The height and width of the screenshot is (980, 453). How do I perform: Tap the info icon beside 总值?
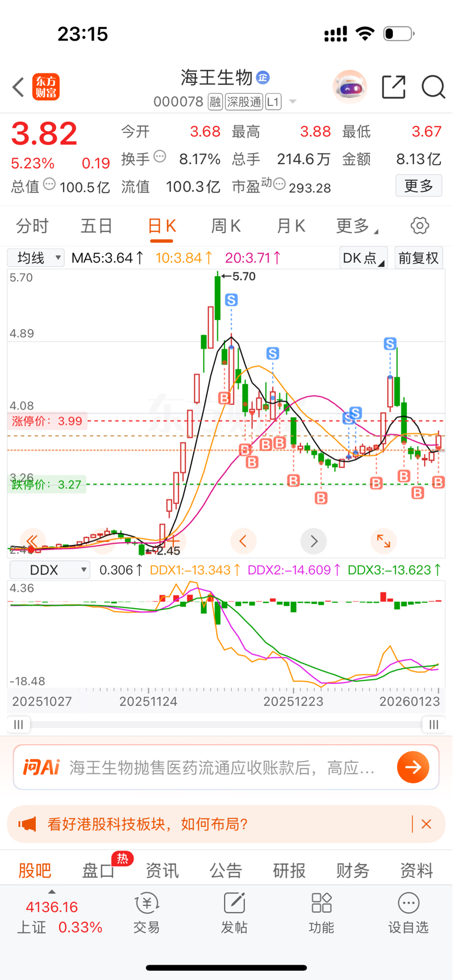tap(49, 184)
